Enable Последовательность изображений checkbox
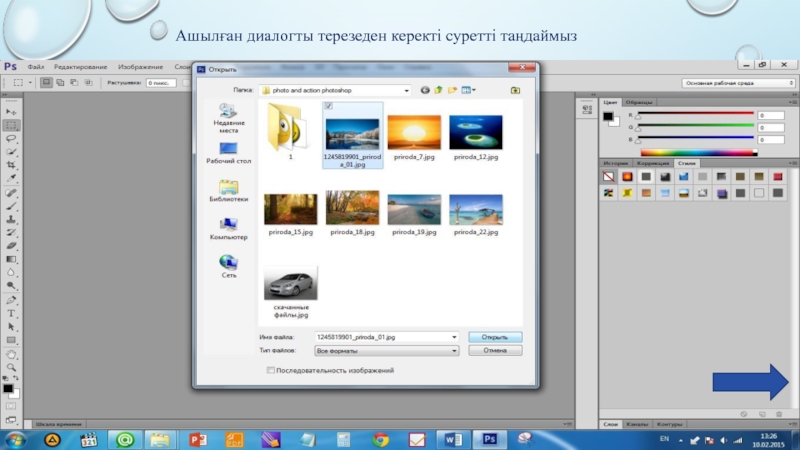This screenshot has height=450, width=800. [x=271, y=370]
